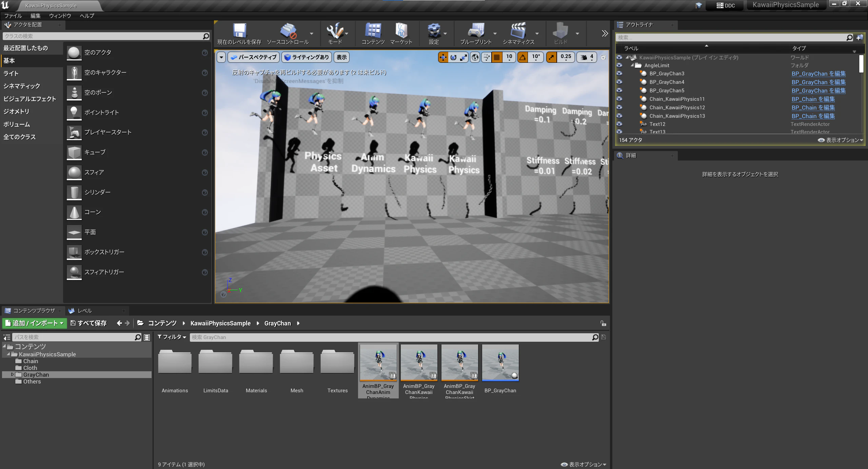
Task: Open the Window (ウィンドウ) menu
Action: pyautogui.click(x=60, y=16)
